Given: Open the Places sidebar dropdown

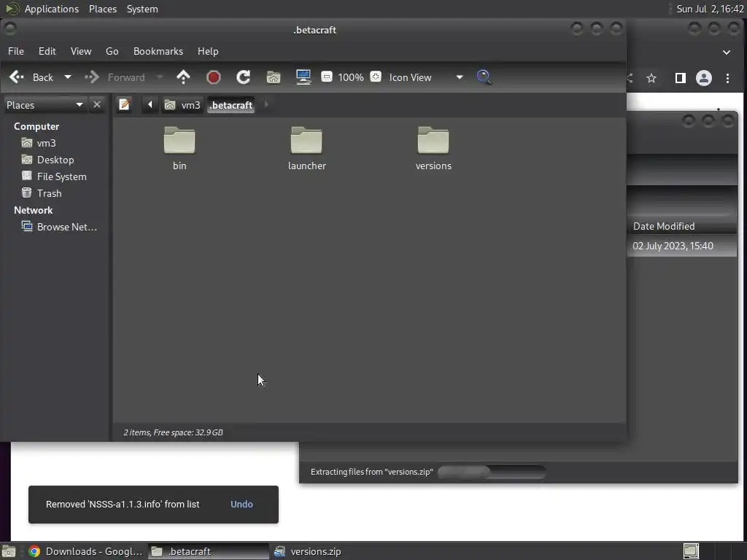Looking at the screenshot, I should pyautogui.click(x=44, y=105).
